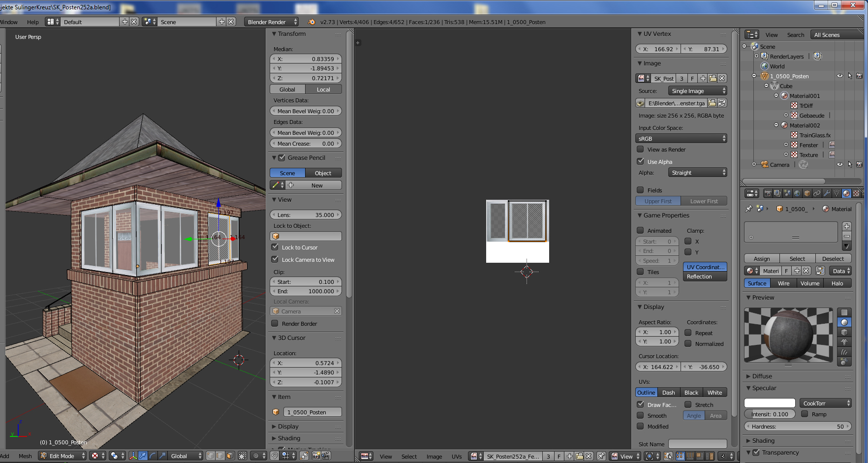The width and height of the screenshot is (868, 463).
Task: Enable the View as Render checkbox
Action: tap(640, 150)
